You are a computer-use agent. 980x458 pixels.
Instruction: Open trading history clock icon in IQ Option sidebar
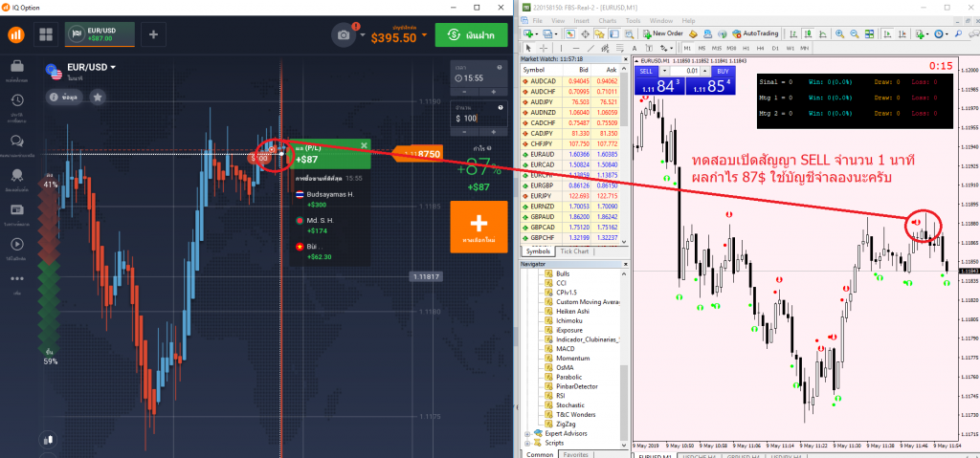[x=17, y=100]
